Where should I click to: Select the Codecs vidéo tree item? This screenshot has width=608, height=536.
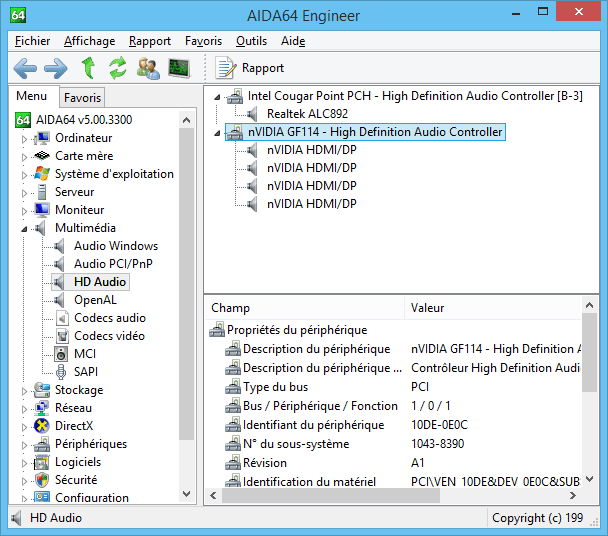tap(109, 336)
